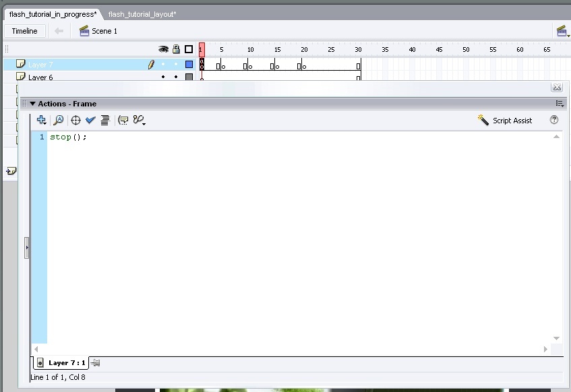Show code hint icon
The image size is (571, 392).
pos(123,120)
